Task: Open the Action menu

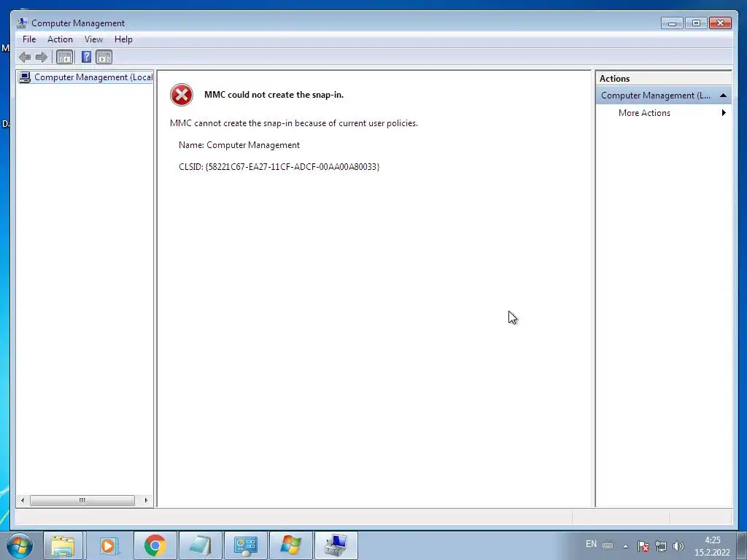Action: tap(60, 39)
